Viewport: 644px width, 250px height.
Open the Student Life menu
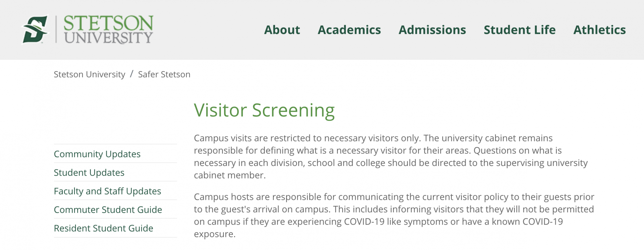tap(520, 30)
